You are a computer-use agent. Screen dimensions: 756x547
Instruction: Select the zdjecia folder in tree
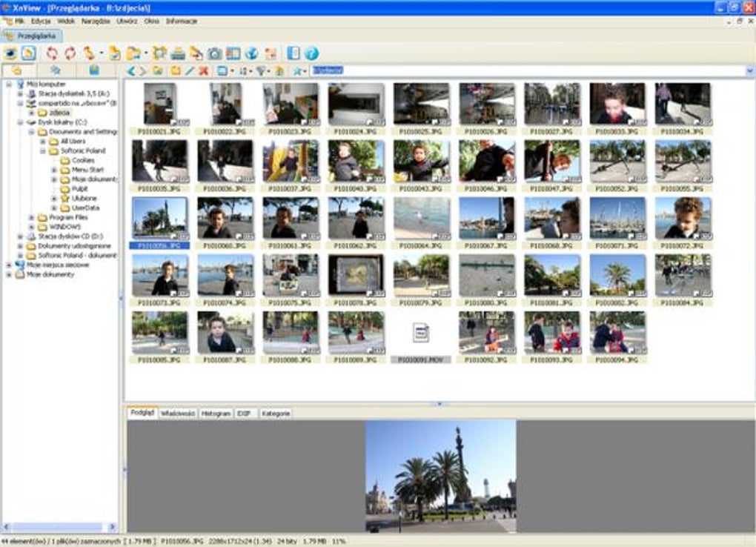click(x=54, y=113)
